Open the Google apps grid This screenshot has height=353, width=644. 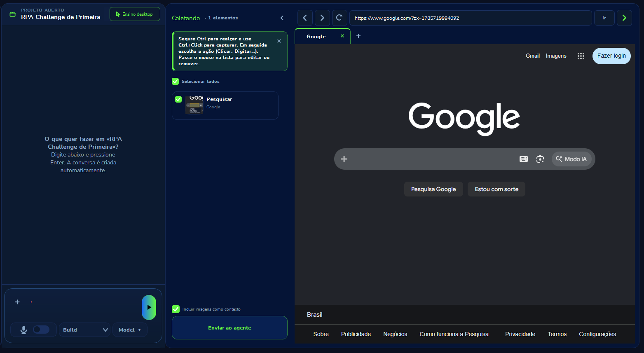point(581,56)
